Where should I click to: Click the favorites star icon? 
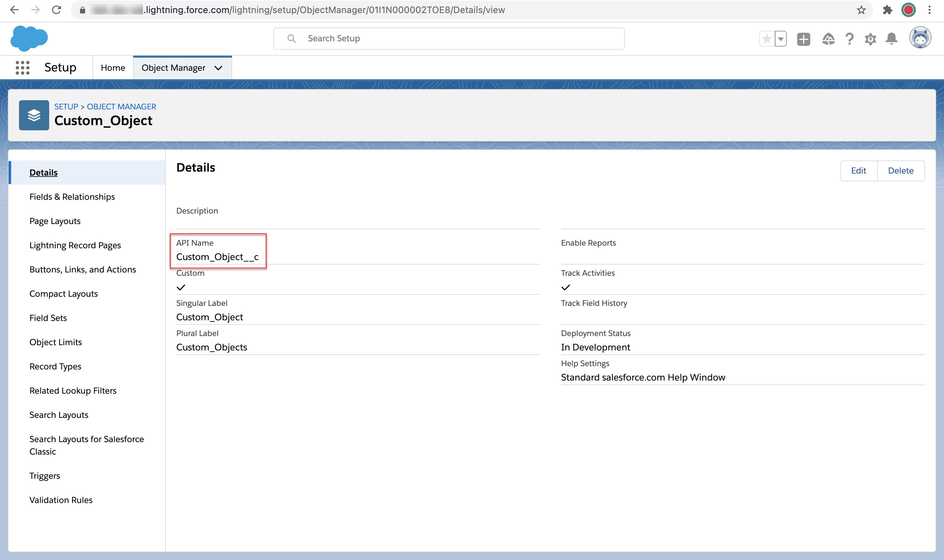coord(767,39)
